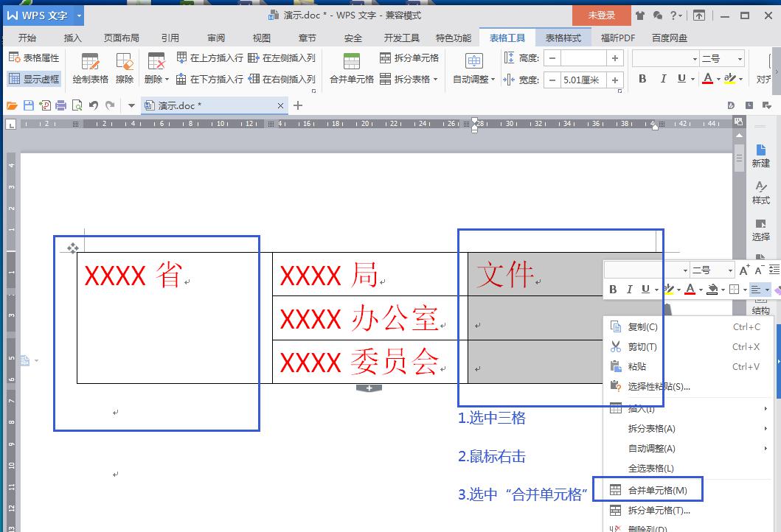
Task: Click the Print Preview icon
Action: pyautogui.click(x=77, y=105)
